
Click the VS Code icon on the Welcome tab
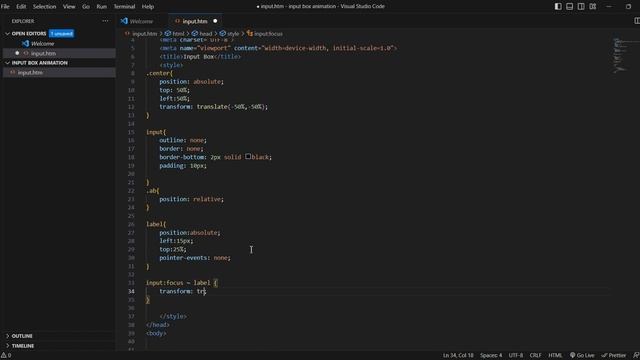pyautogui.click(x=124, y=21)
